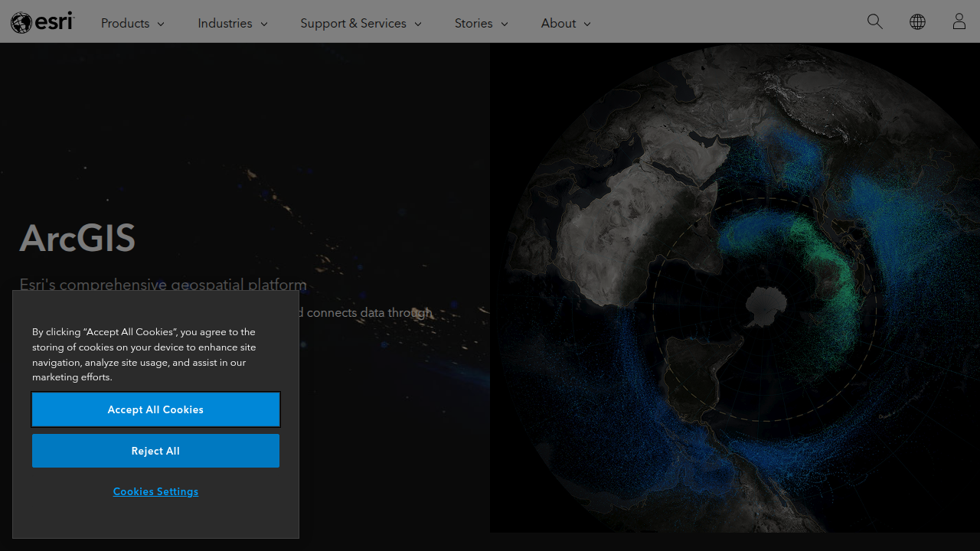The image size is (980, 551).
Task: Click the Esri globe logo
Action: pyautogui.click(x=43, y=22)
